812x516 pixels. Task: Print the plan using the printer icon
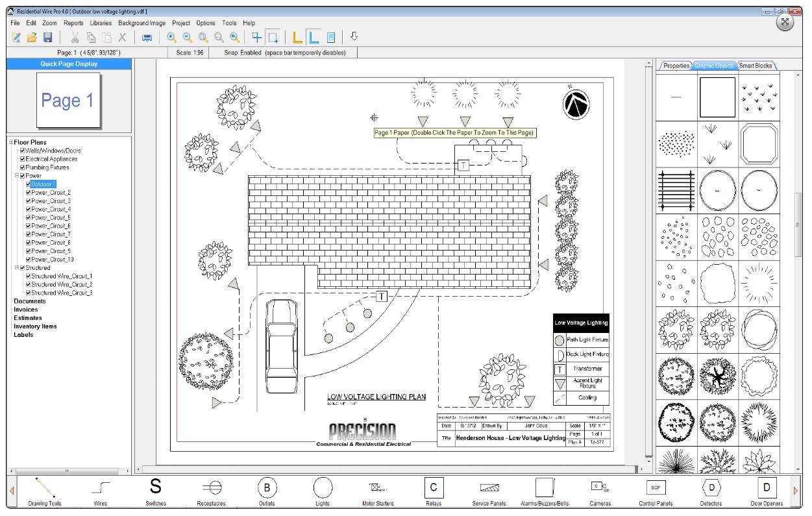click(147, 38)
